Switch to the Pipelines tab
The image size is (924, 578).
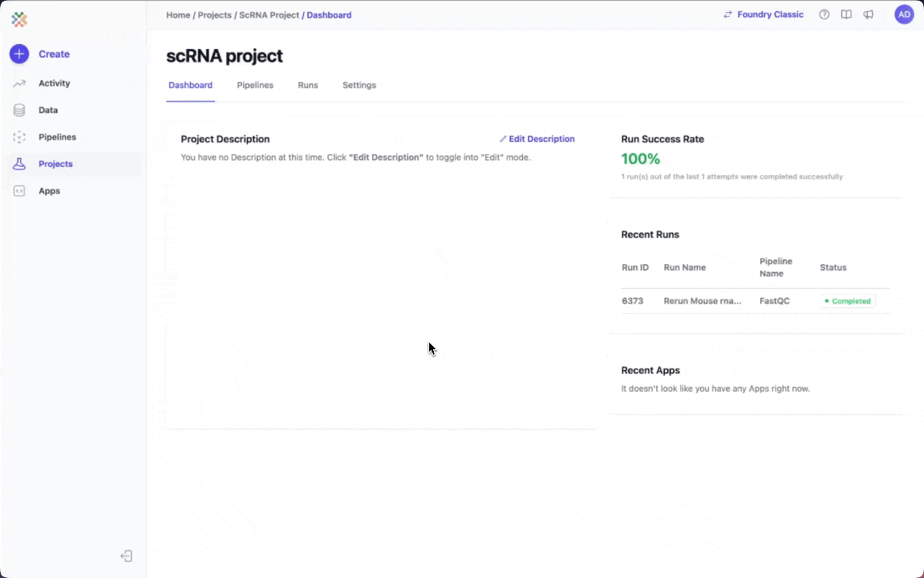255,85
